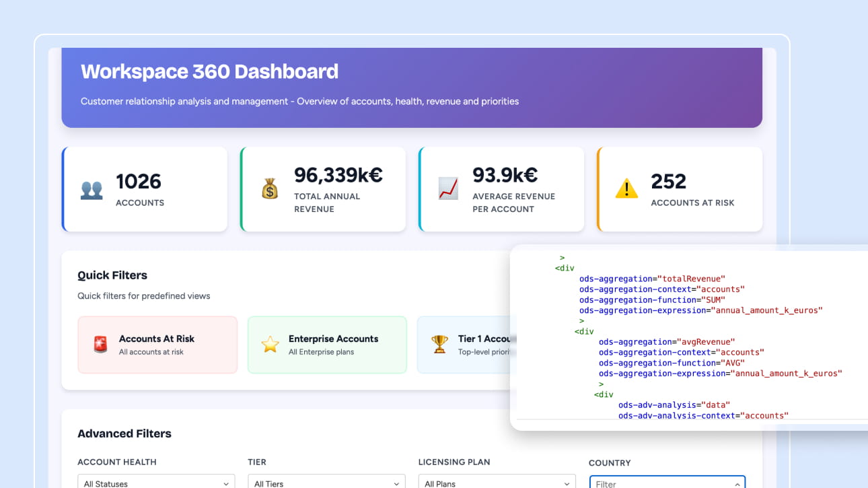The height and width of the screenshot is (488, 868).
Task: Click the gold star Enterprise icon
Action: coord(270,345)
